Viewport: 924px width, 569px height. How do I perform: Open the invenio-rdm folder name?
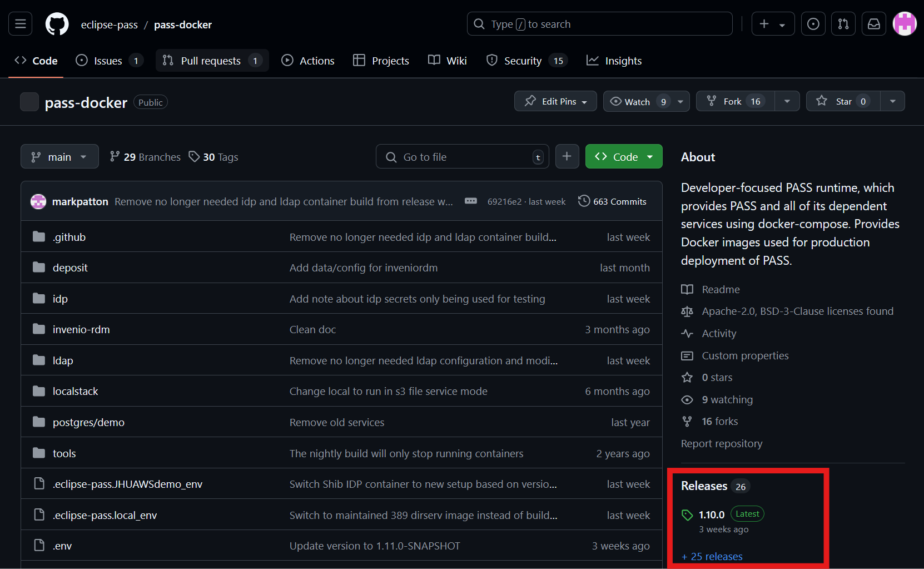pos(81,329)
